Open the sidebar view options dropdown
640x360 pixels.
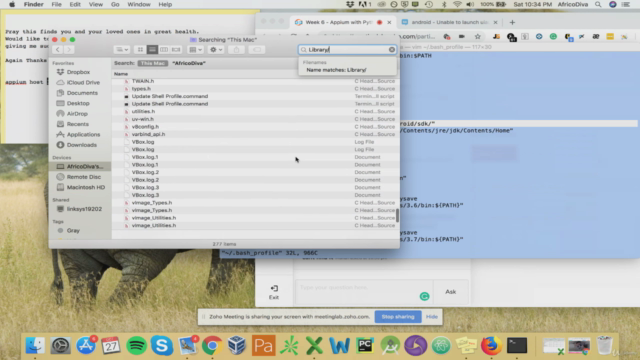tap(122, 49)
